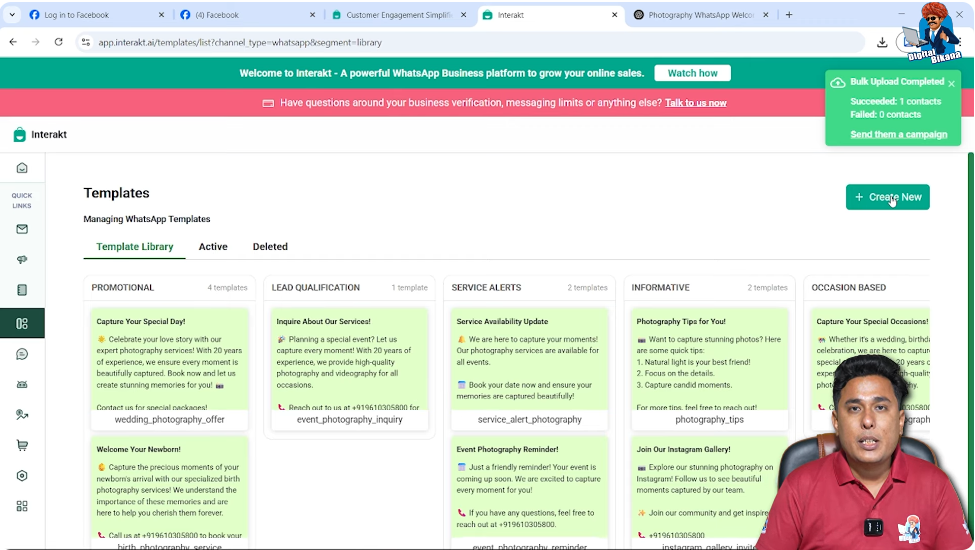Open the apps grid icon in sidebar

pyautogui.click(x=22, y=506)
